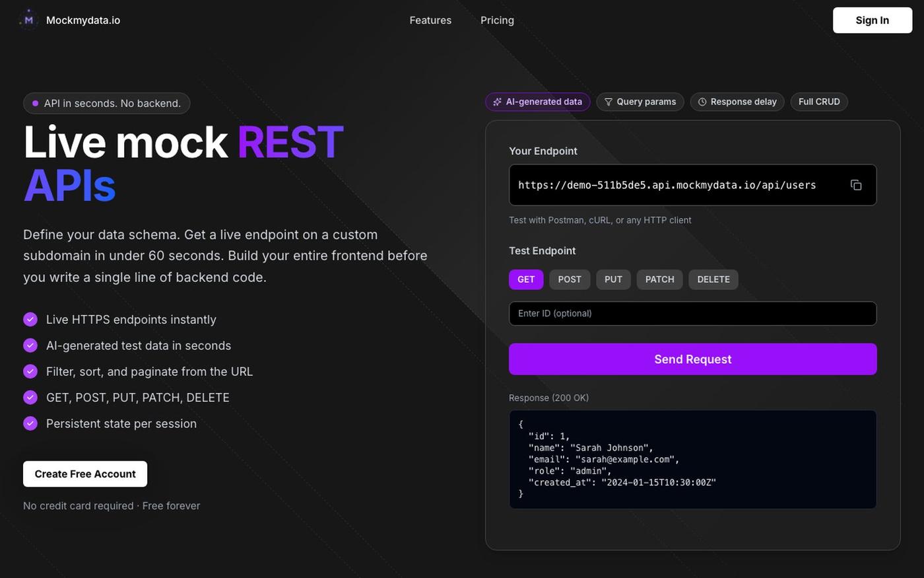Image resolution: width=924 pixels, height=578 pixels.
Task: Switch to AI-generated data tab
Action: (x=538, y=102)
